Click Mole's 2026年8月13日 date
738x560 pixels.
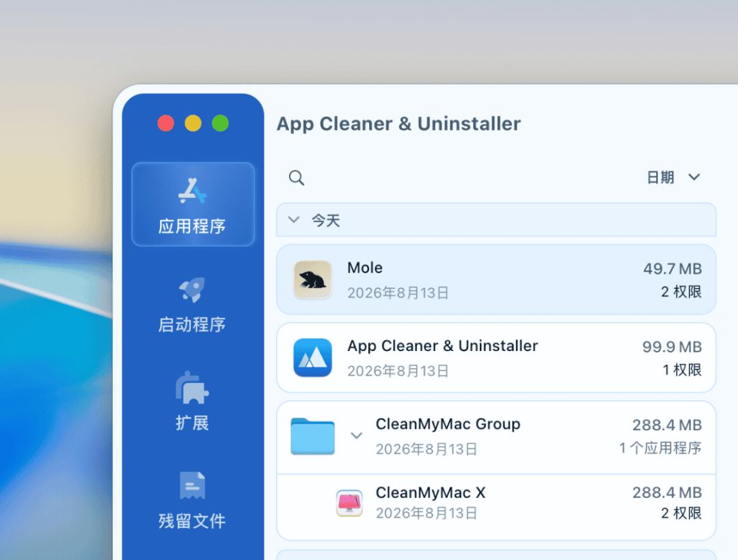(398, 293)
